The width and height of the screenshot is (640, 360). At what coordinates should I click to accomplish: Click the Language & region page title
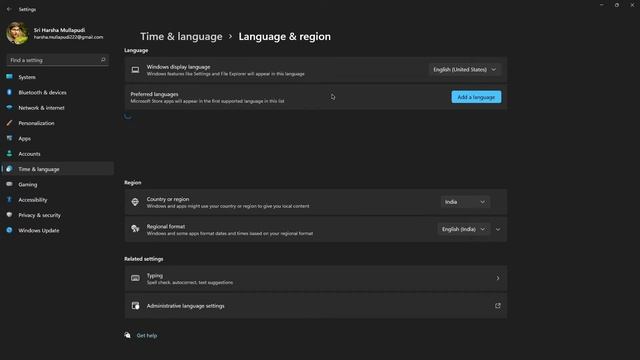tap(284, 36)
